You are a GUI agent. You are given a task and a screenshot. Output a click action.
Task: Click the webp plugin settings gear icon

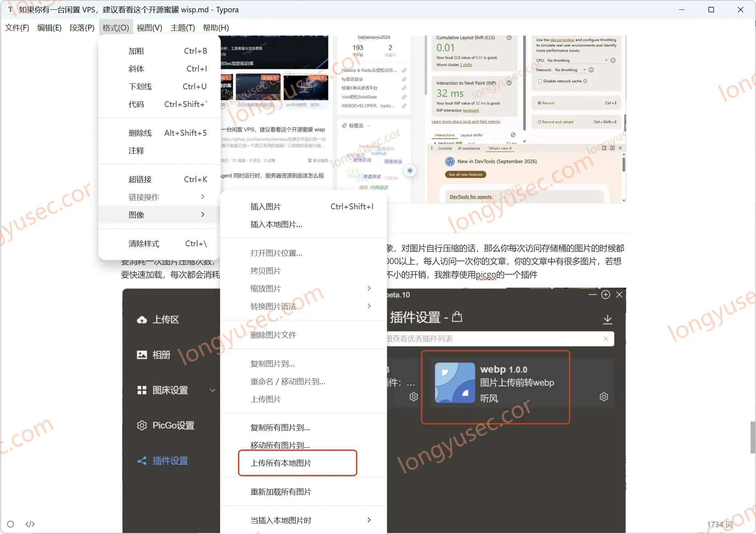pos(604,397)
